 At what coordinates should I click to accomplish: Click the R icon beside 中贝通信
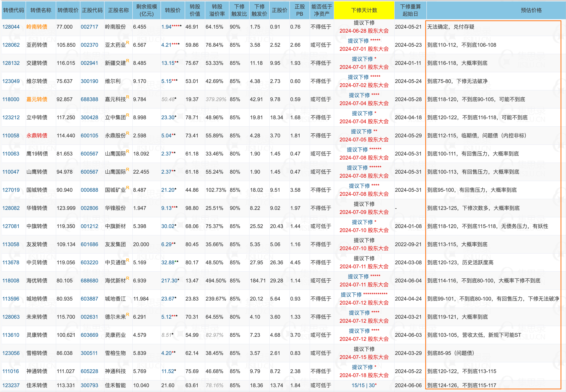(128, 260)
